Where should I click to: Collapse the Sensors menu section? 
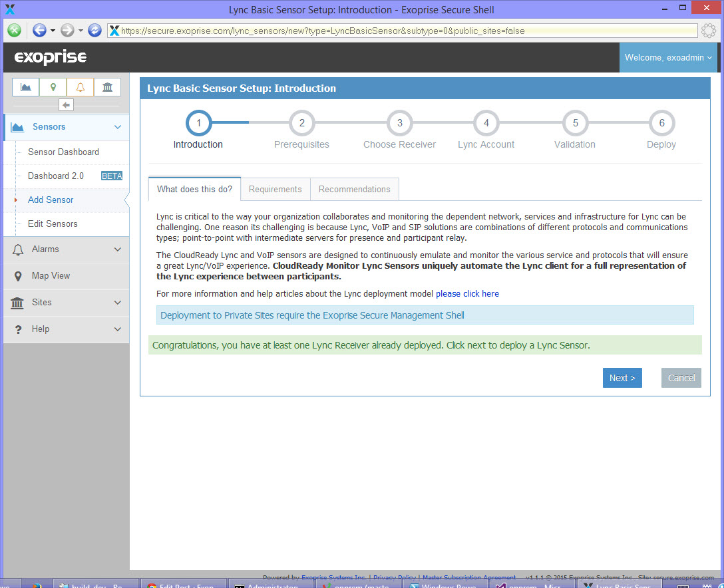pos(118,127)
